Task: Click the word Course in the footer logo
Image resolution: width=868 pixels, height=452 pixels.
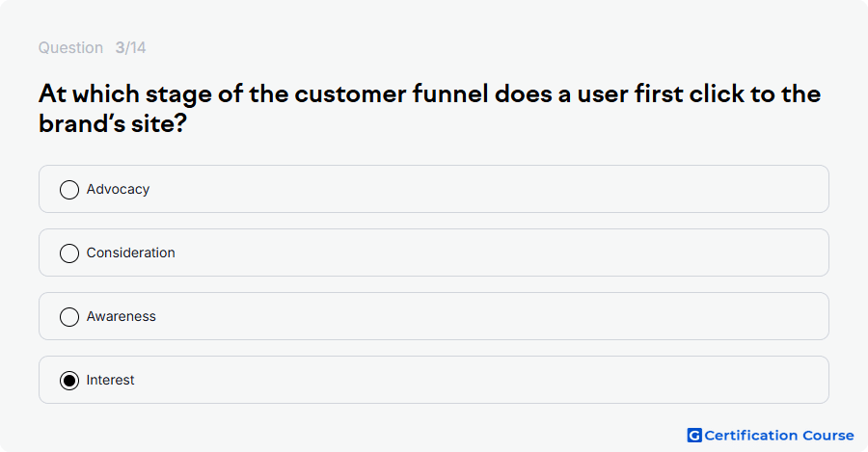Action: pos(828,436)
